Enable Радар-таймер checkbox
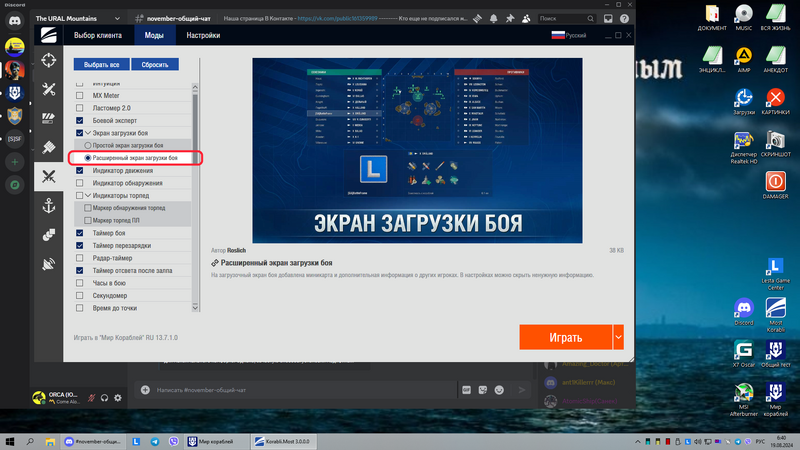This screenshot has height=450, width=800. pos(80,258)
